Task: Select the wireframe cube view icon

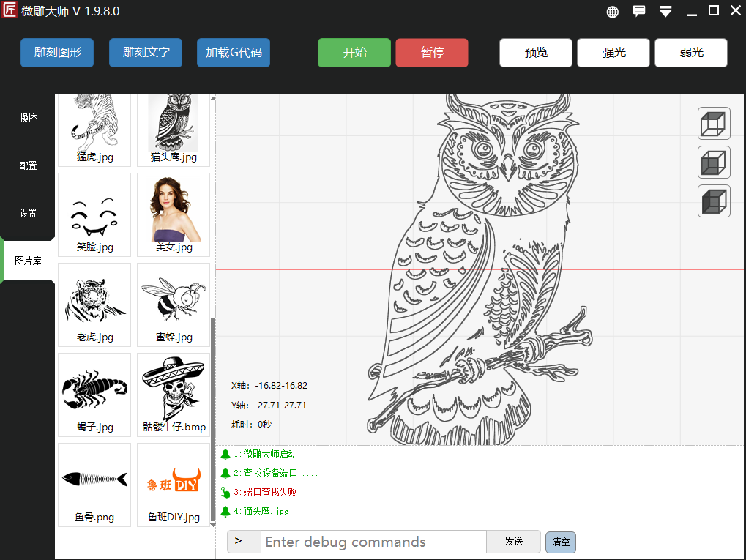Action: pyautogui.click(x=714, y=124)
